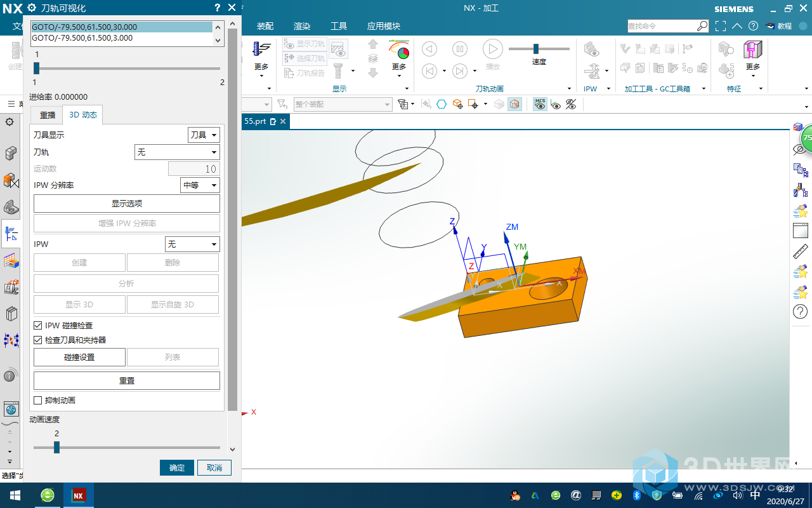812x508 pixels.
Task: Click the display 更多 color-wheel icon
Action: [x=399, y=49]
